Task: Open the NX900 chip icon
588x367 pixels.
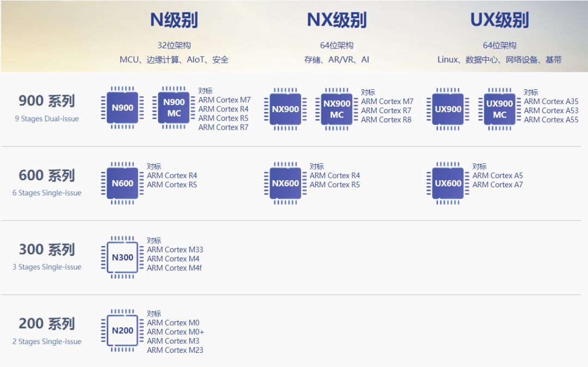Action: (x=285, y=109)
